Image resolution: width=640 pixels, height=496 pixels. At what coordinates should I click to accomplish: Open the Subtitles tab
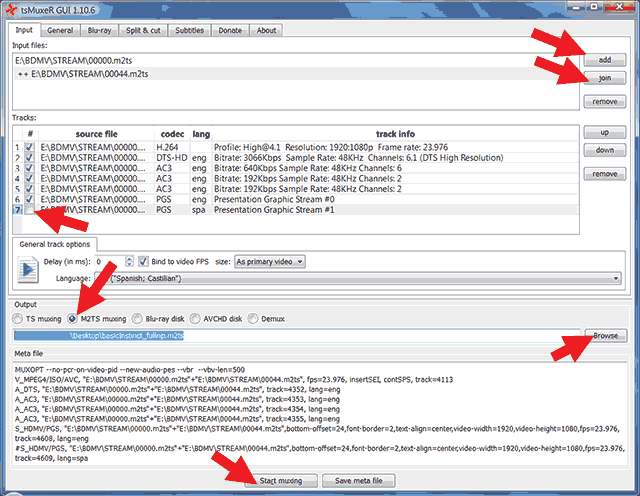(189, 31)
